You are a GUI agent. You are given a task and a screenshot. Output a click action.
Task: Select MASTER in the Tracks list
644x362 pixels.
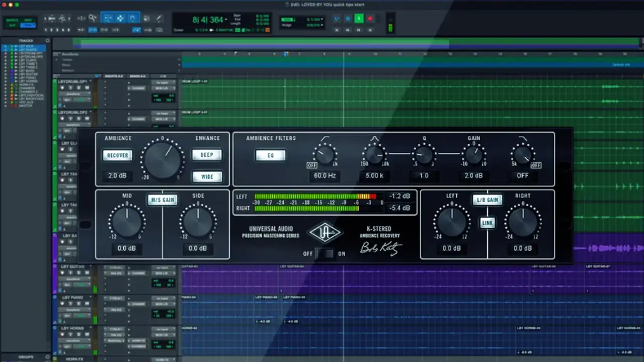tap(25, 106)
